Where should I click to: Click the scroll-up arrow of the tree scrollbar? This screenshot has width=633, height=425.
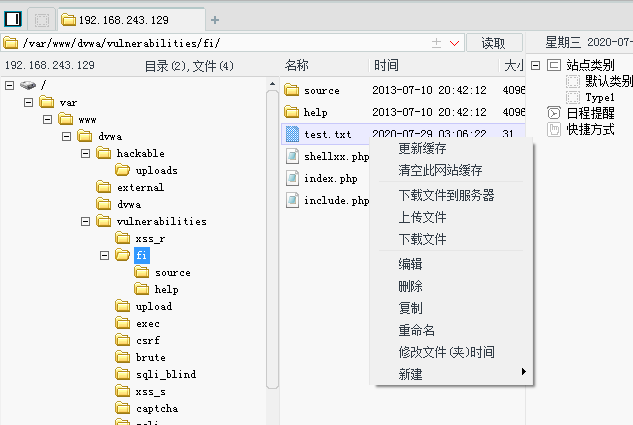(272, 84)
